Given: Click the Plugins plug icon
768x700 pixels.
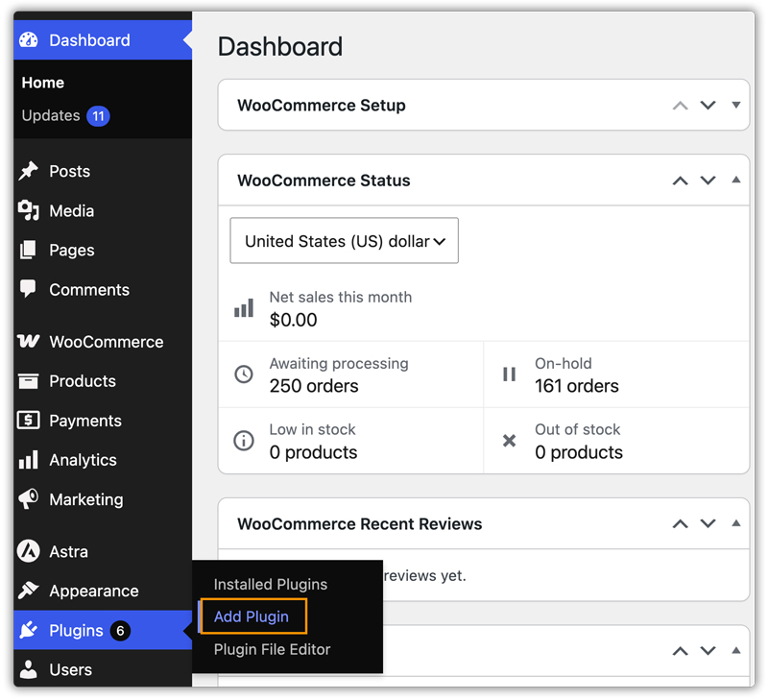Looking at the screenshot, I should tap(29, 630).
